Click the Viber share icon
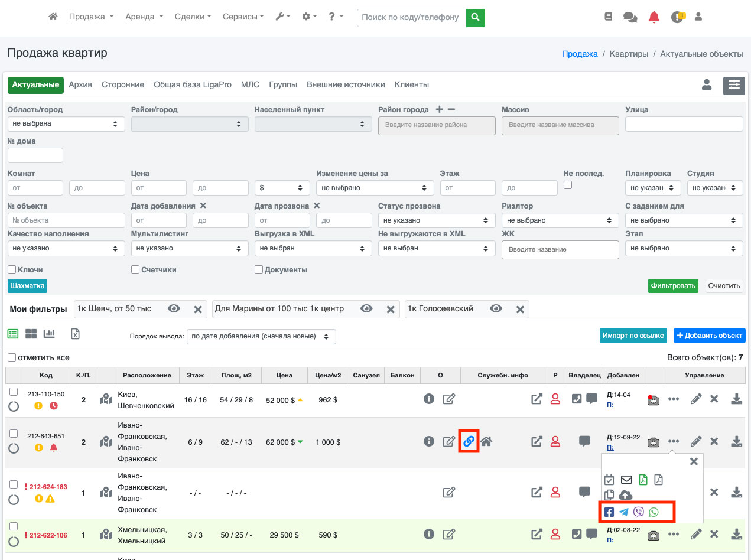Viewport: 751px width, 560px height. (638, 512)
